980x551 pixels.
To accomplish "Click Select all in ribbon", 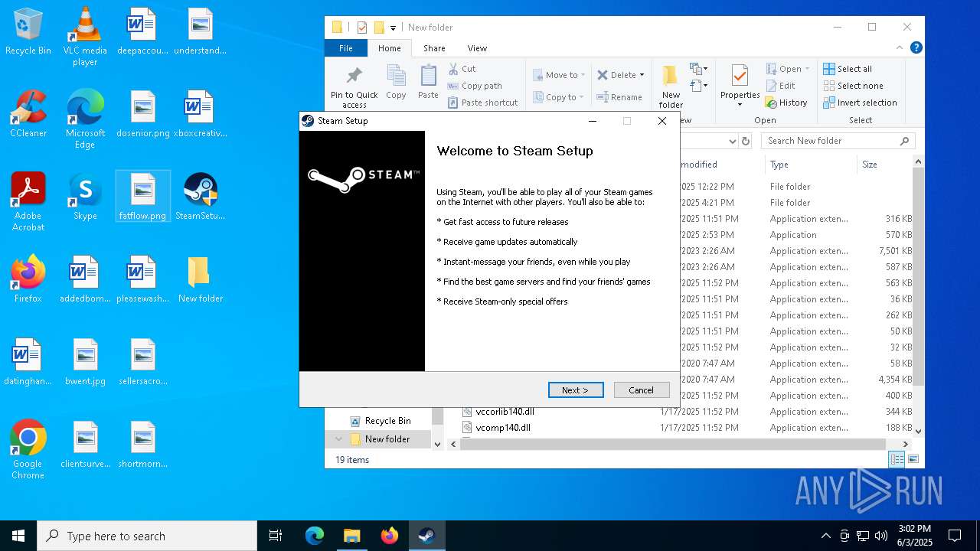I will pyautogui.click(x=848, y=69).
